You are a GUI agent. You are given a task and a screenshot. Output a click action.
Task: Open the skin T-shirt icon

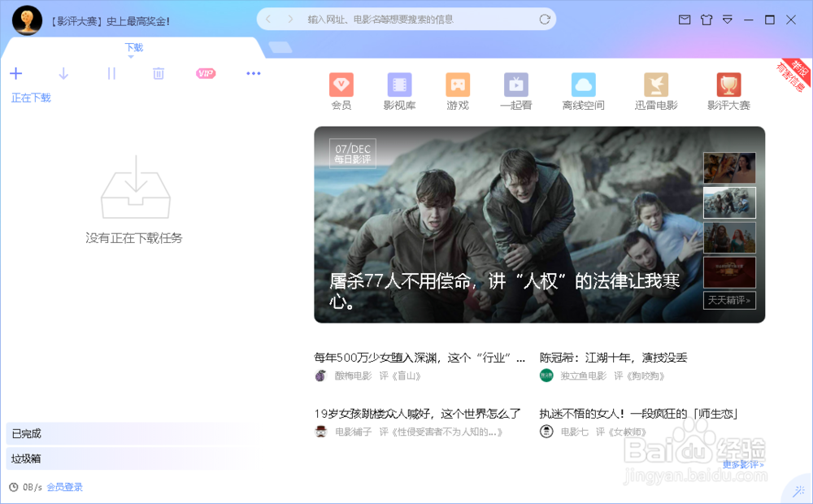(706, 20)
